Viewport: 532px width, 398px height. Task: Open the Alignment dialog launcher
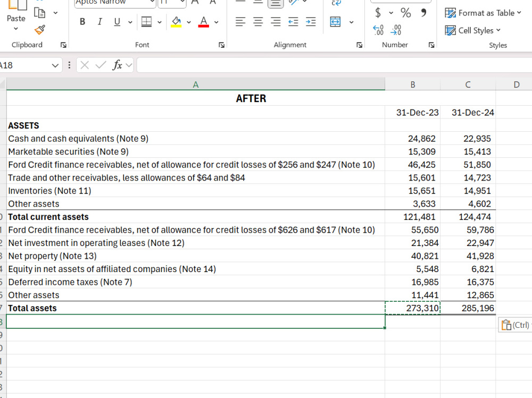[x=359, y=45]
